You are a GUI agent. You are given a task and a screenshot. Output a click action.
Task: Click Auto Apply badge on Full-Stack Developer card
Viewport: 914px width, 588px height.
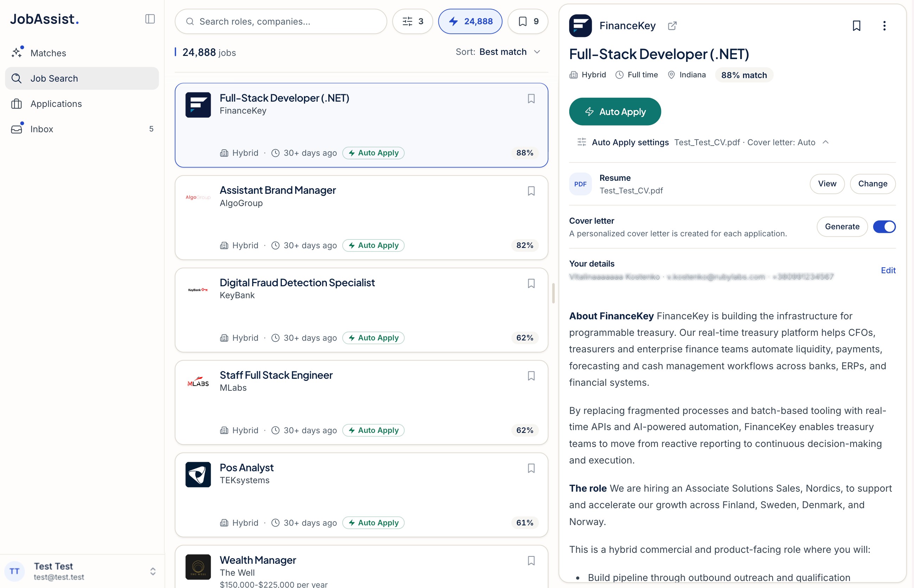(373, 153)
